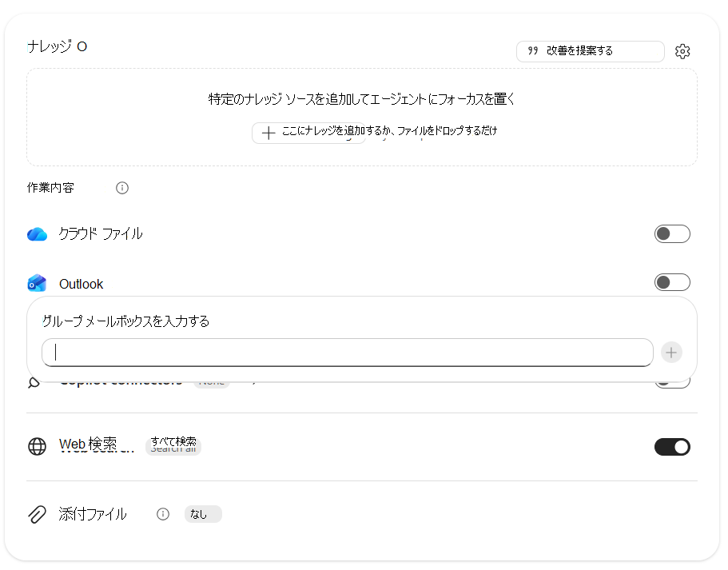The width and height of the screenshot is (728, 570).
Task: Click the 改善を提案する button
Action: click(590, 51)
